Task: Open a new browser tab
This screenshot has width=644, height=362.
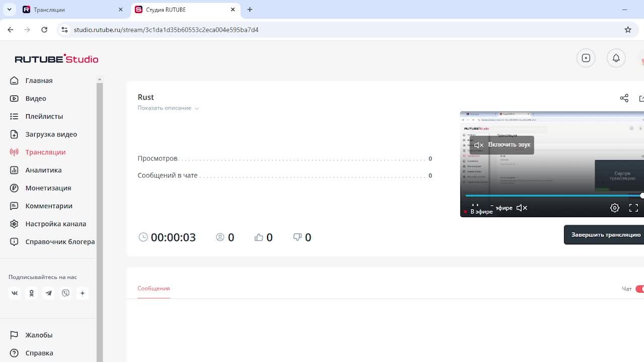Action: 250,10
